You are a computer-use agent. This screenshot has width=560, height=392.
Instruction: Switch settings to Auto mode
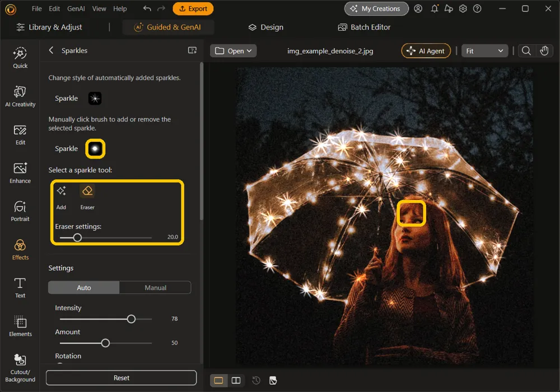coord(84,287)
